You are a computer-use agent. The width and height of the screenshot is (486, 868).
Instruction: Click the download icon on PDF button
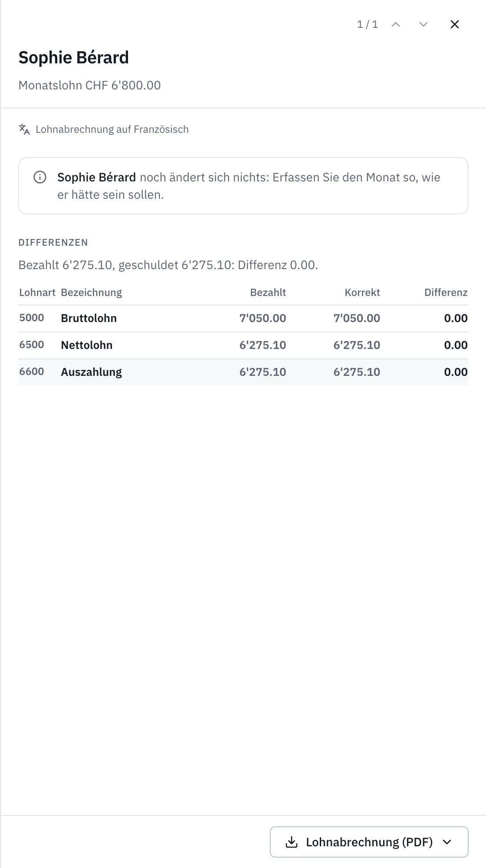tap(292, 842)
